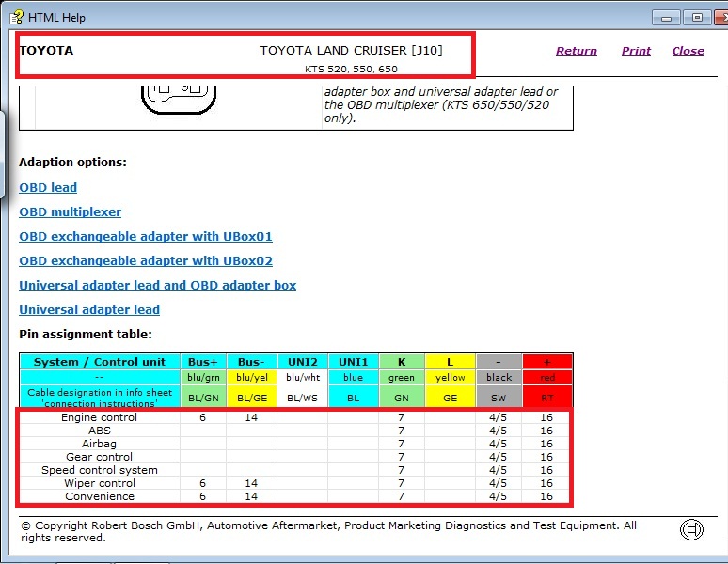This screenshot has width=728, height=564.
Task: Click the Wiper control row label
Action: coord(99,483)
